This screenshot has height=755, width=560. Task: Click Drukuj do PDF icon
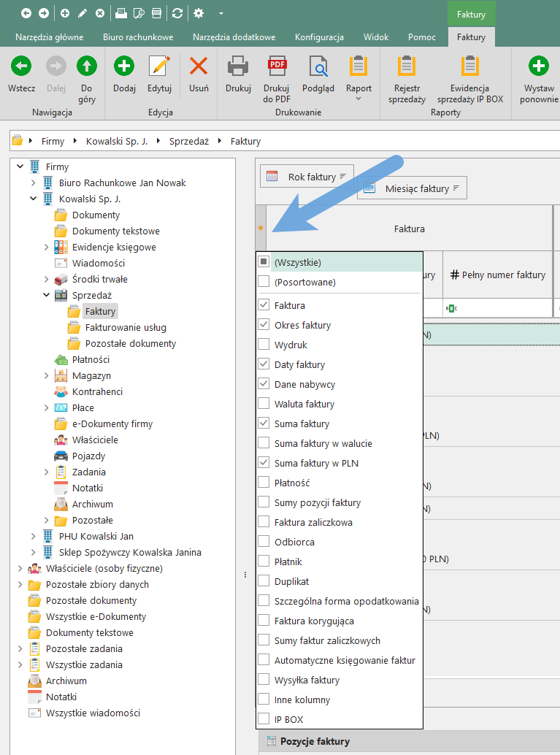tap(277, 67)
